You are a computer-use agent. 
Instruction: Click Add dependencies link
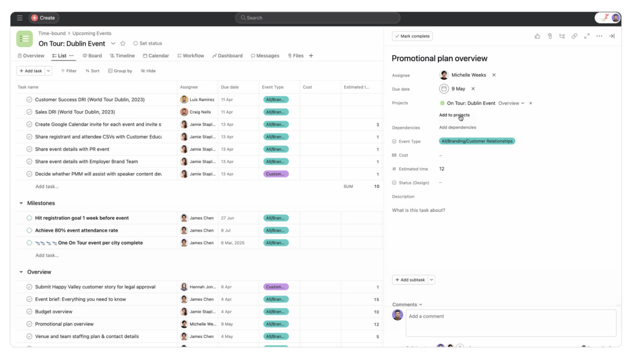pyautogui.click(x=457, y=127)
